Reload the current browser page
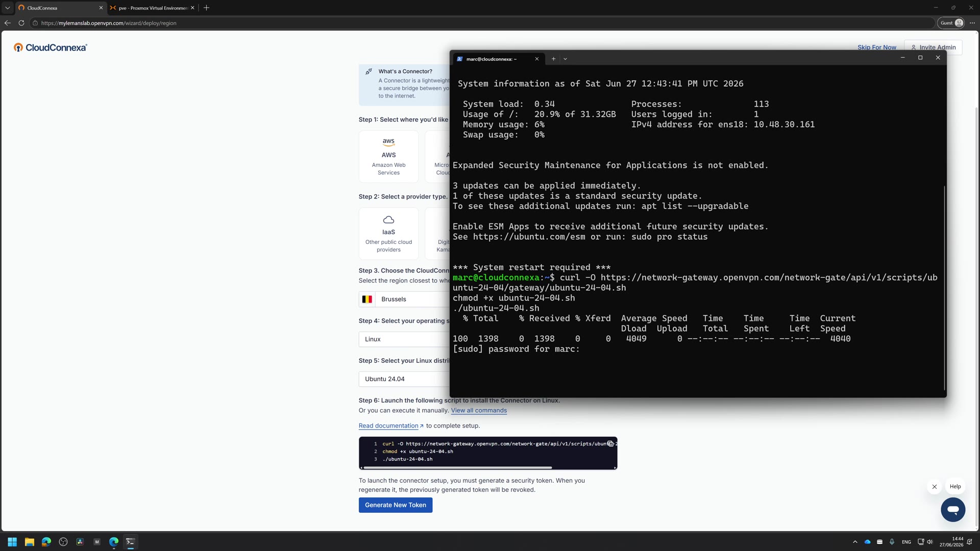The image size is (980, 551). tap(21, 23)
